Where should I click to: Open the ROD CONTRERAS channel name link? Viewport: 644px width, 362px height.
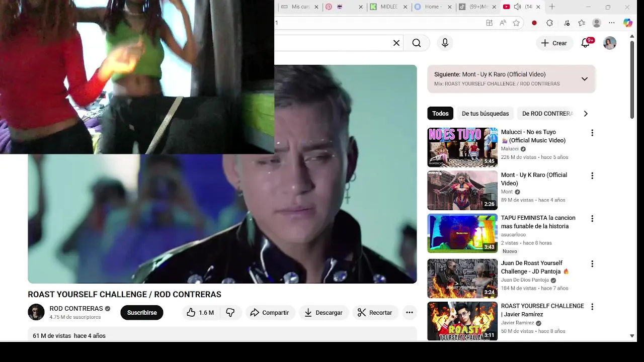(76, 309)
